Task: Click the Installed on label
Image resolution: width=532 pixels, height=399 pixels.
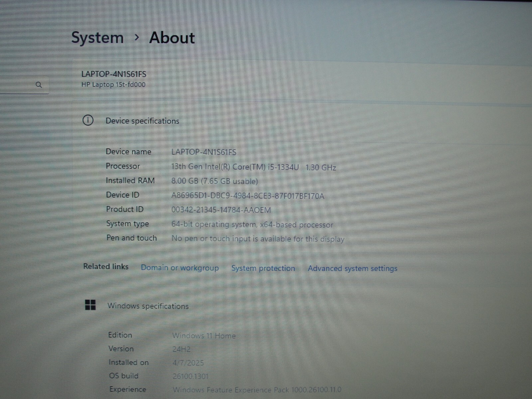Action: (x=129, y=362)
